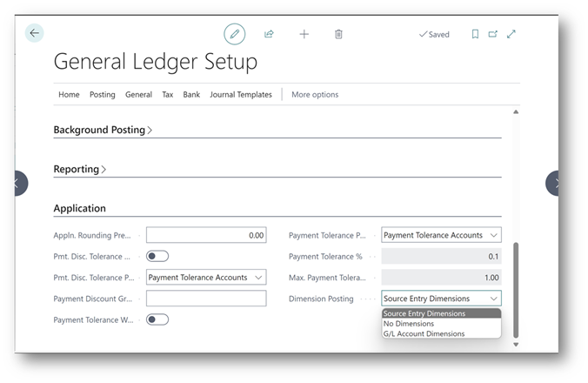This screenshot has height=383, width=588.
Task: Click the previous record arrow on left edge
Action: pyautogui.click(x=21, y=183)
